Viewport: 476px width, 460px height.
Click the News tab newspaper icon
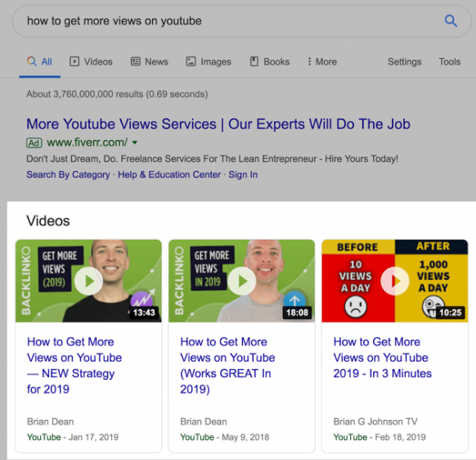(136, 61)
